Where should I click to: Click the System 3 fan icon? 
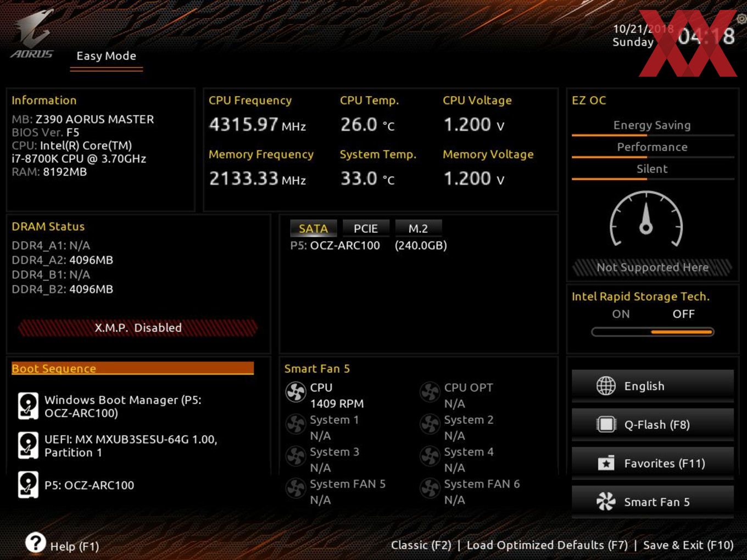click(296, 456)
